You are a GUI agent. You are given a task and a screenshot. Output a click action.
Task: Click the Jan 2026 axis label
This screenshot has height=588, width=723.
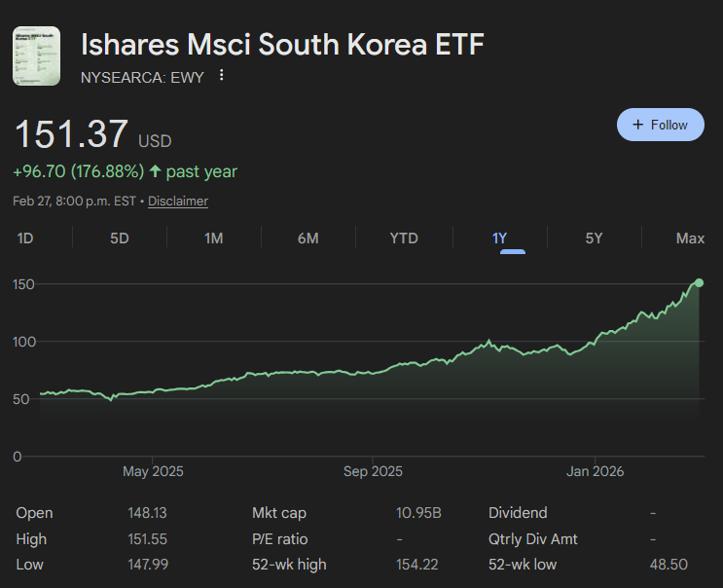coord(595,471)
